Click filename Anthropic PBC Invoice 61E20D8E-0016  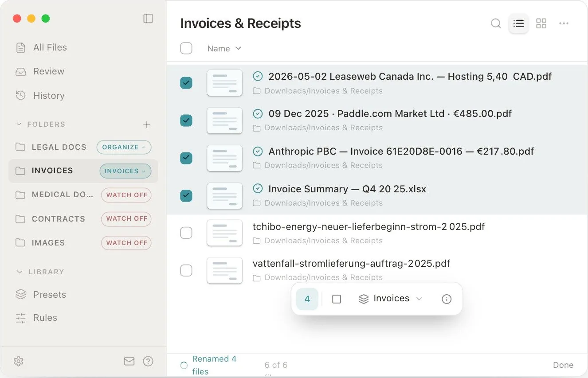(x=401, y=152)
